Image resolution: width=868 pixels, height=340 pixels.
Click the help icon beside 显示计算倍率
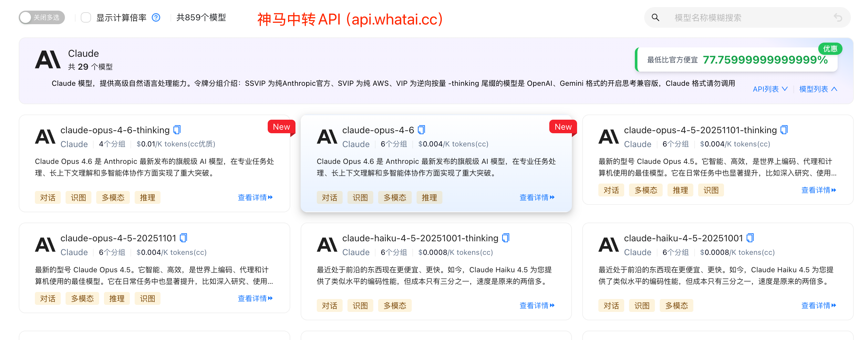[156, 17]
